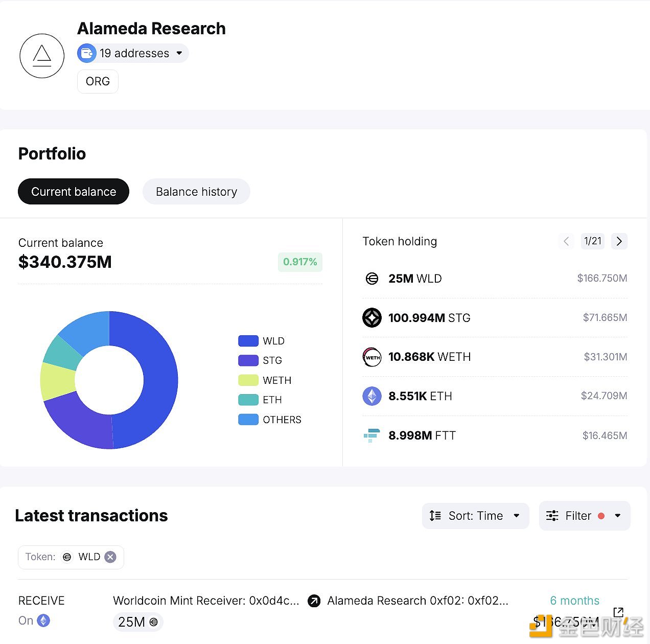The width and height of the screenshot is (650, 644).
Task: Click Alameda Research 0xf02 address link
Action: pyautogui.click(x=417, y=601)
